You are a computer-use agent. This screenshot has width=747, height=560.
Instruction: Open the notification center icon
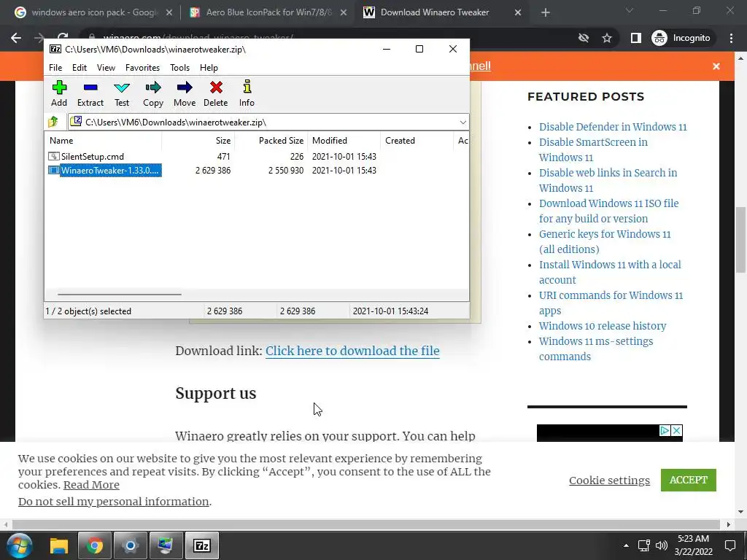[x=729, y=545]
